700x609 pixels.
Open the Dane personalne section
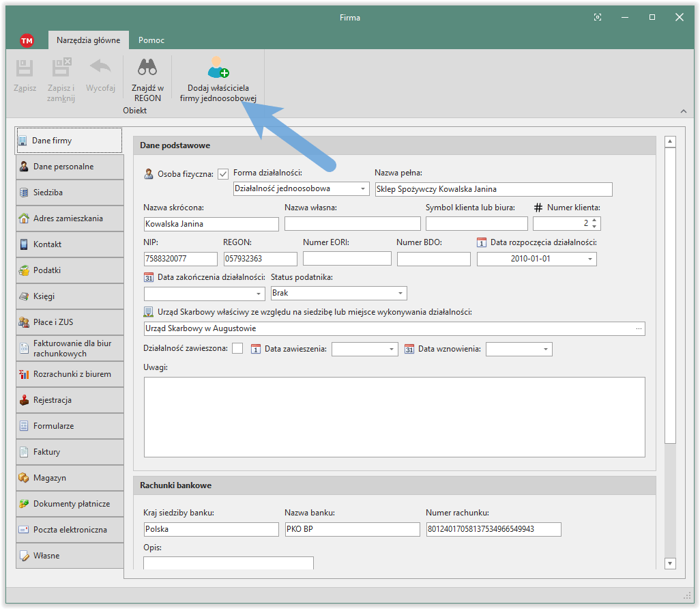[x=70, y=167]
